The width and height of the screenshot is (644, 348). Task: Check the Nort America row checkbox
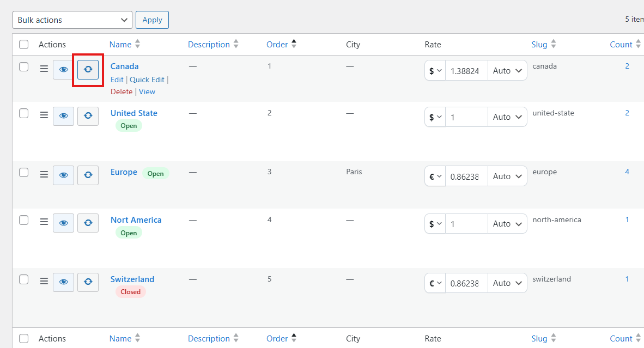coord(23,220)
